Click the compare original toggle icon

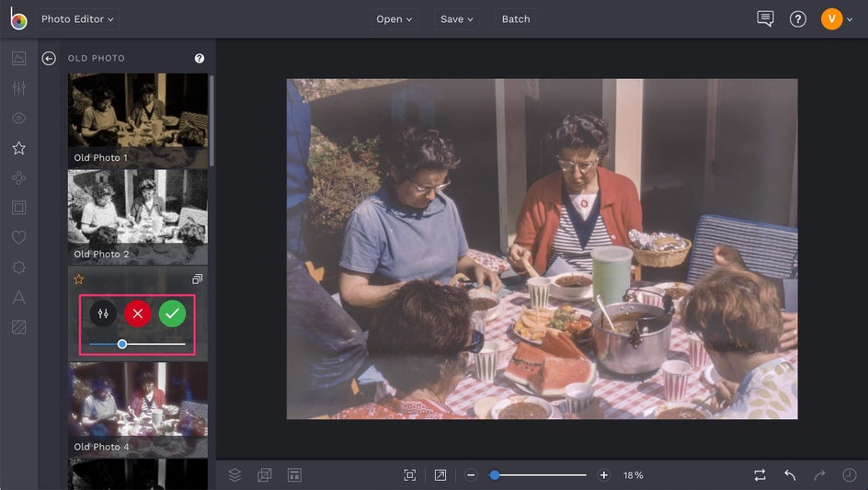(x=760, y=475)
